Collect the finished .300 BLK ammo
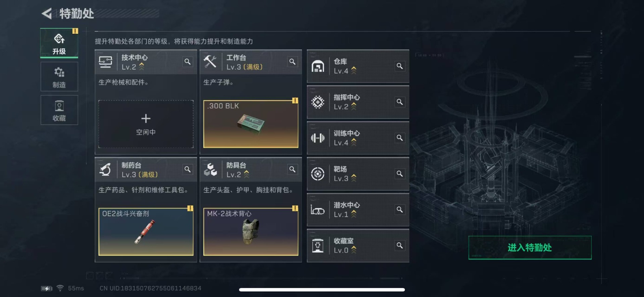Image resolution: width=644 pixels, height=297 pixels. point(251,124)
